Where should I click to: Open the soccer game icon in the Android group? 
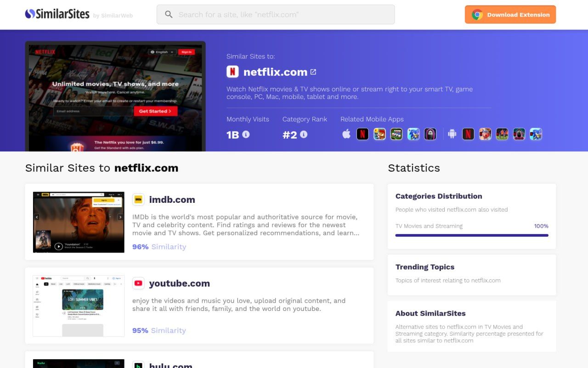(502, 134)
